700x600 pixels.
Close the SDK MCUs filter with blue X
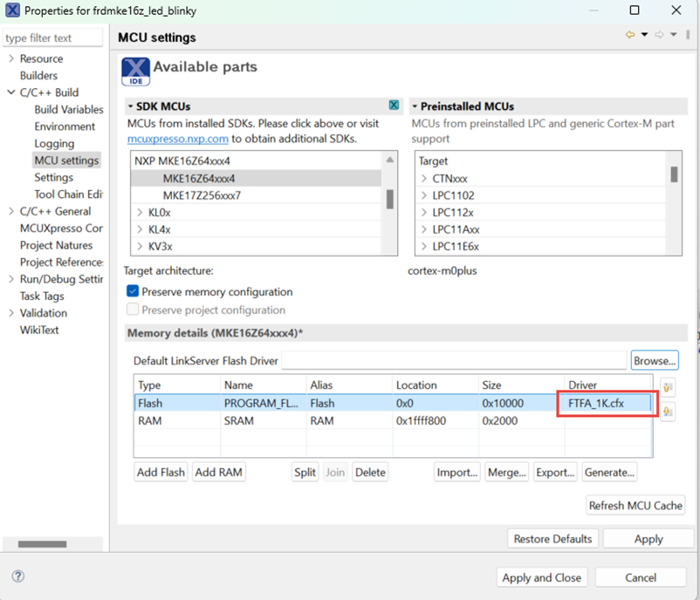pyautogui.click(x=392, y=106)
